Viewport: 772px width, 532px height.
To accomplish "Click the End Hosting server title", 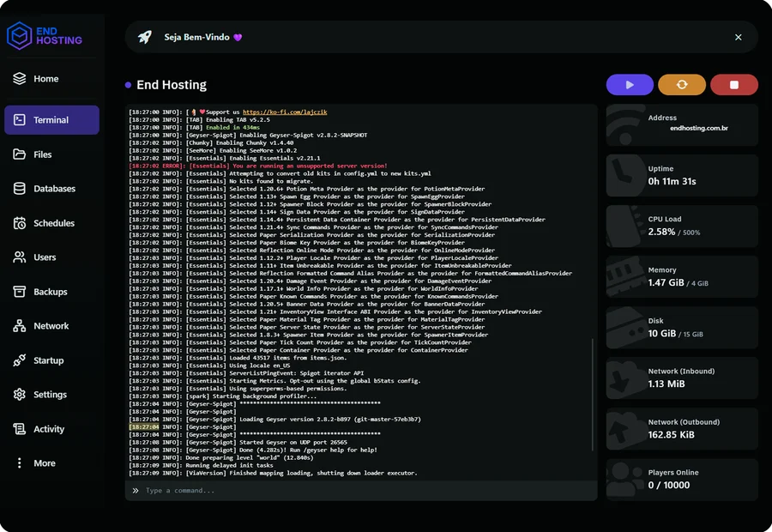I will point(172,85).
